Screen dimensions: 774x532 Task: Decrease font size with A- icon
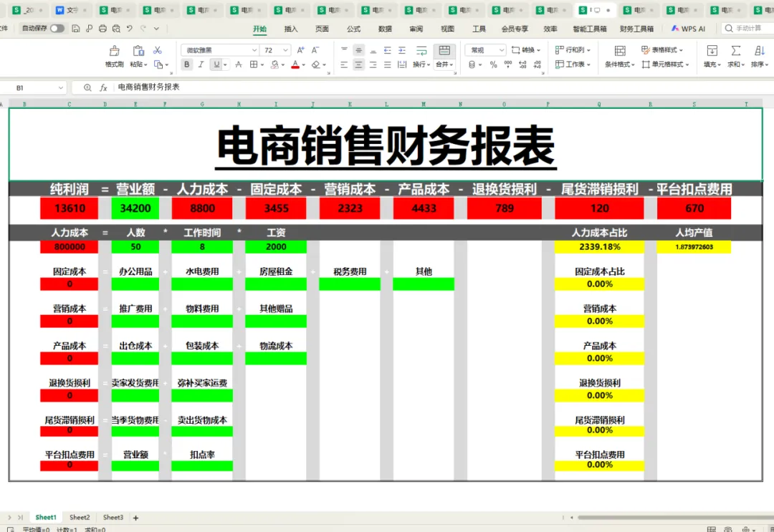point(315,50)
